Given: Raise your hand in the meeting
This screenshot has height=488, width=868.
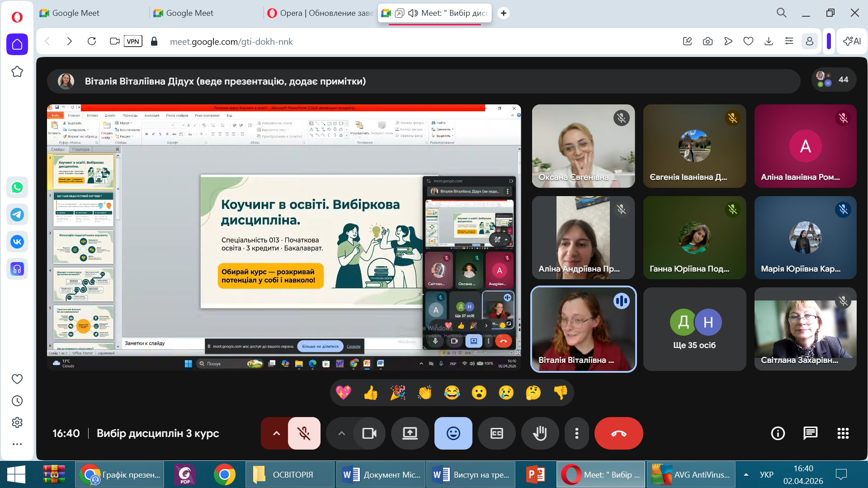Looking at the screenshot, I should (540, 433).
